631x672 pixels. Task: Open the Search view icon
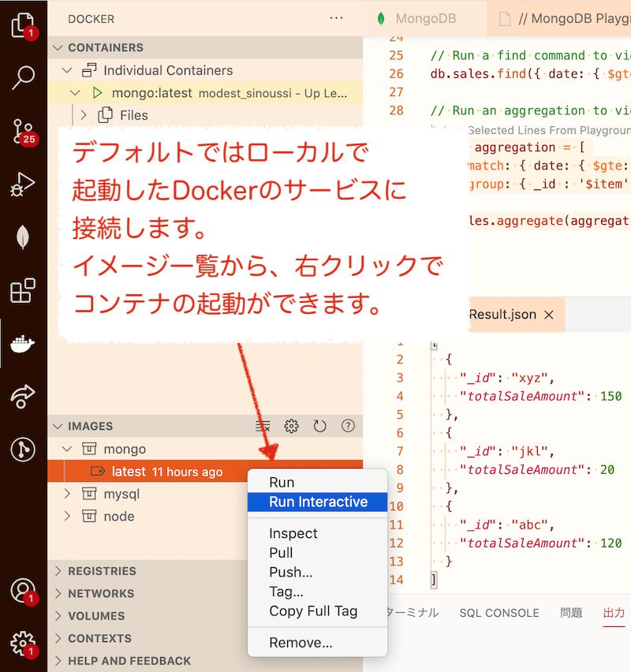(x=23, y=77)
